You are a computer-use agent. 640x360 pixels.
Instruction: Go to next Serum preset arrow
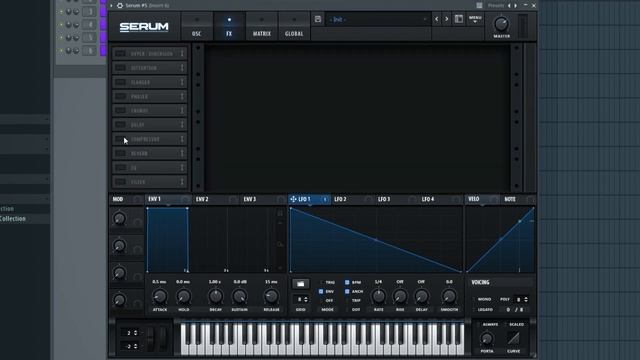pyautogui.click(x=447, y=19)
